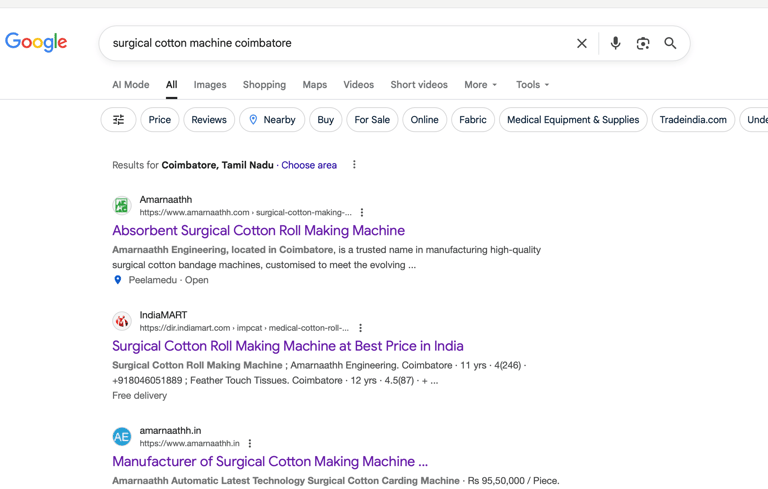Select the For Sale chip
The width and height of the screenshot is (768, 489).
point(372,120)
